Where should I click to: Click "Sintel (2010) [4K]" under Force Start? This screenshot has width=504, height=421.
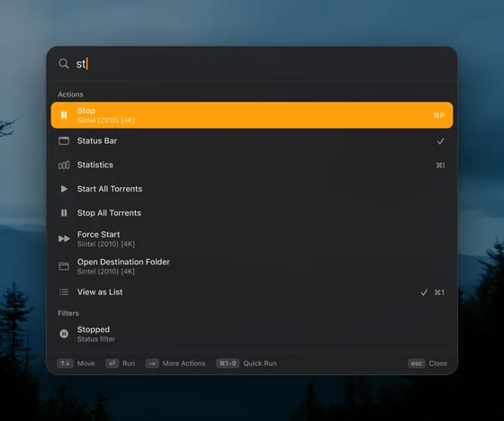106,244
